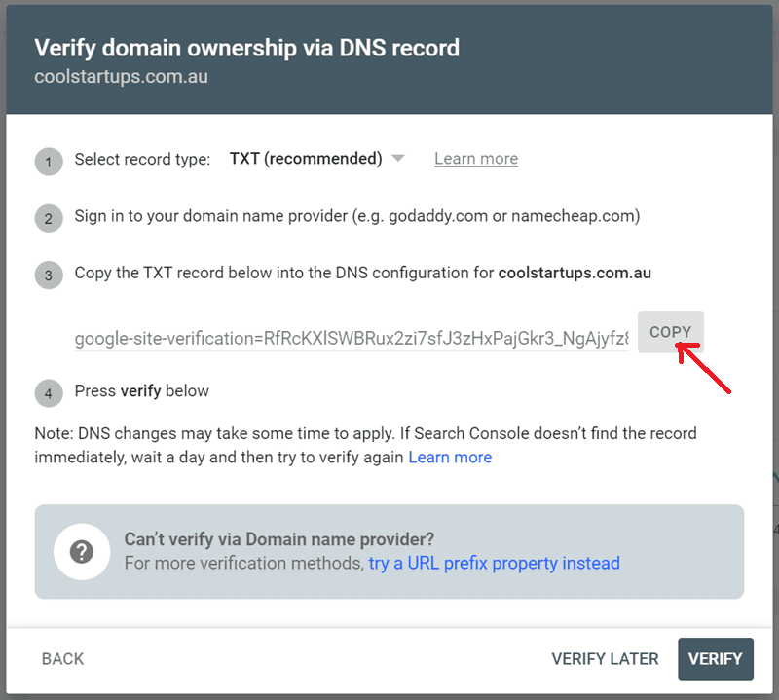Click coolstartups.com.au subtitle in the header

121,76
